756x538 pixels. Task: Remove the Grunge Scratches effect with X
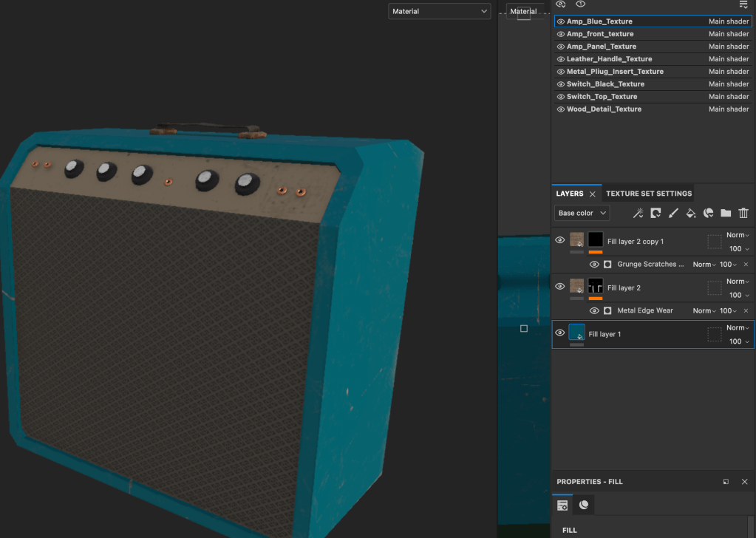click(746, 265)
